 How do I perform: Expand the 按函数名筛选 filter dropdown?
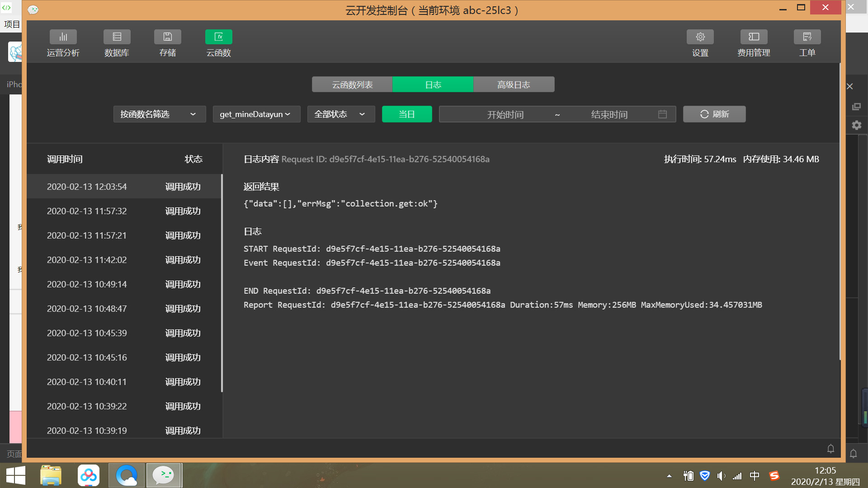tap(159, 114)
